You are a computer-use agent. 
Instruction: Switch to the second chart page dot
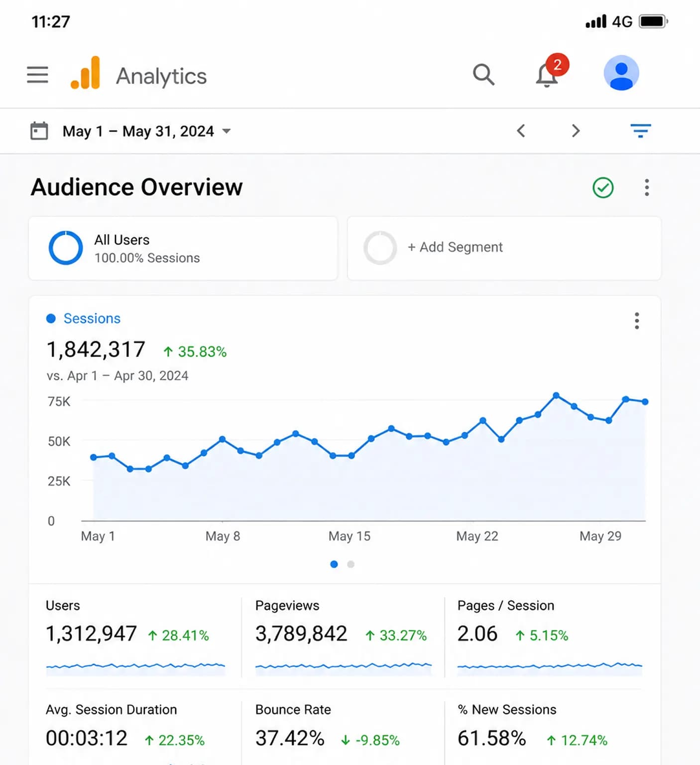(x=351, y=564)
